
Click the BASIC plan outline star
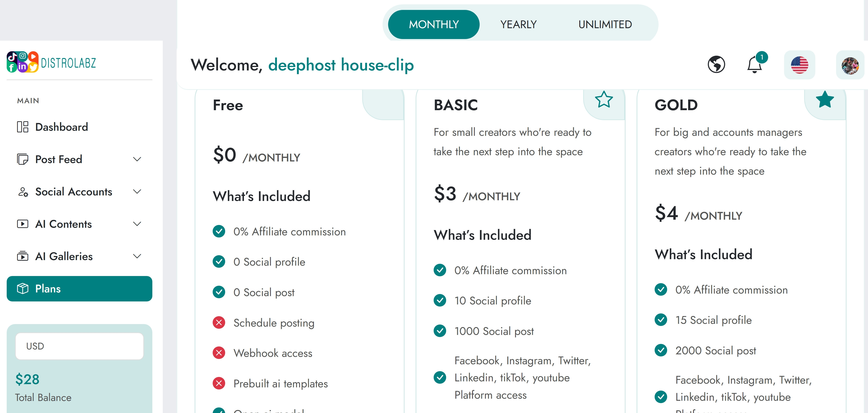[604, 100]
